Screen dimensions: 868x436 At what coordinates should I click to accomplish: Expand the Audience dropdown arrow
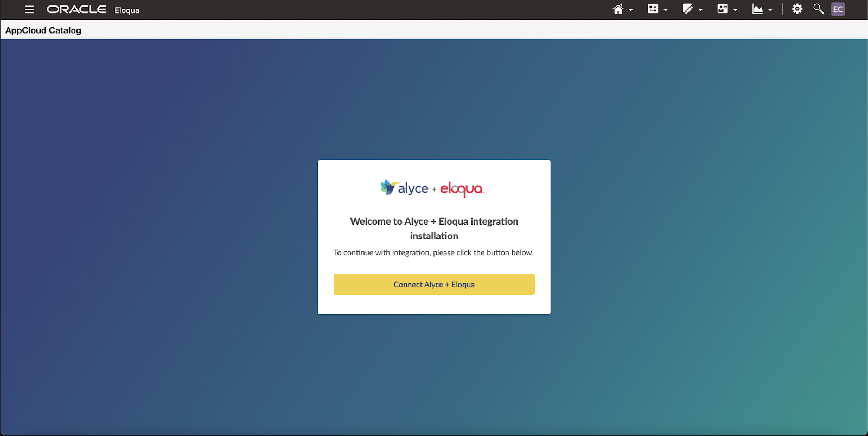(735, 10)
